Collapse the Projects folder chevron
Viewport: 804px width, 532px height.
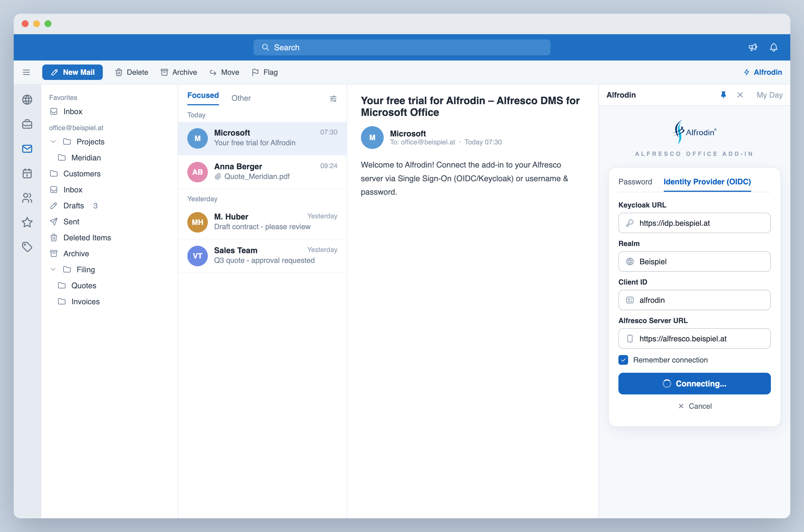tap(53, 142)
